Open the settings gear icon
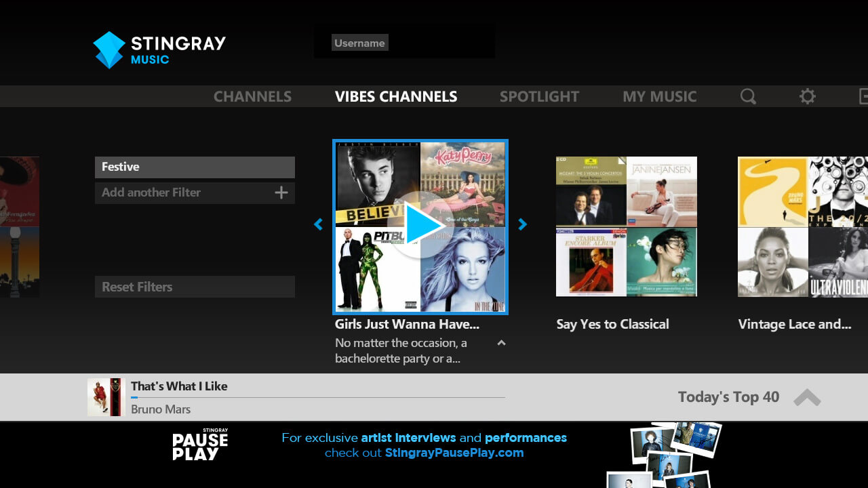 click(807, 96)
